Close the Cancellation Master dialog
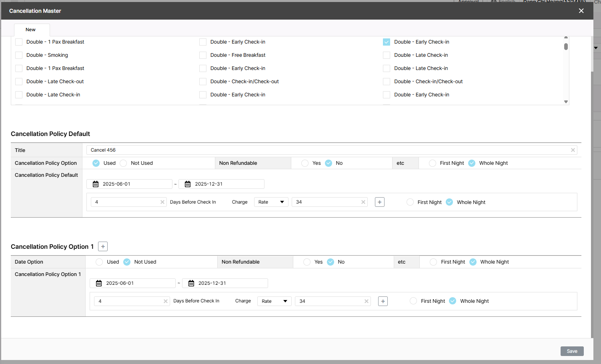 pyautogui.click(x=581, y=11)
